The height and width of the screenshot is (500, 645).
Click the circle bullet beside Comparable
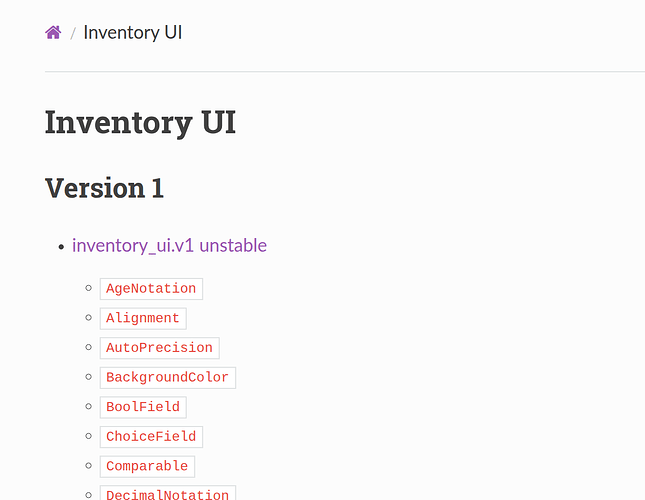coord(89,466)
